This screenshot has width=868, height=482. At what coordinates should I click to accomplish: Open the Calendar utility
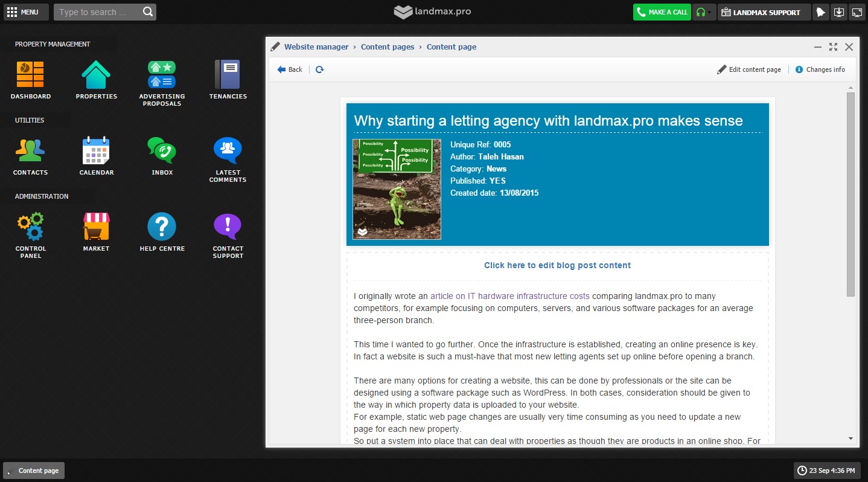(96, 151)
